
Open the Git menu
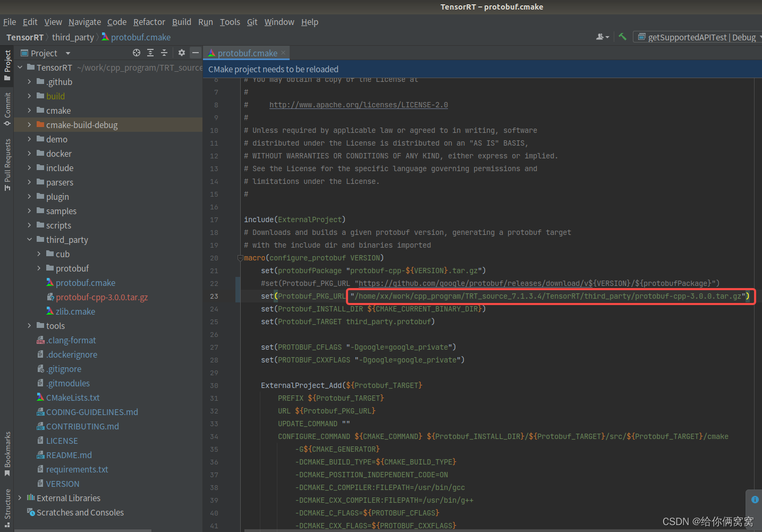click(x=252, y=22)
